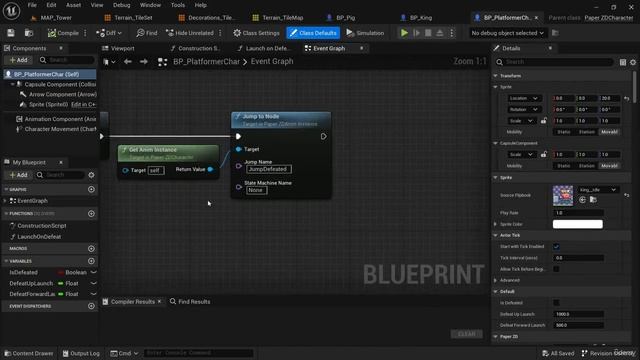This screenshot has height=360, width=640.
Task: Toggle visibility of DefeatUpLaunch variable
Action: (x=93, y=283)
